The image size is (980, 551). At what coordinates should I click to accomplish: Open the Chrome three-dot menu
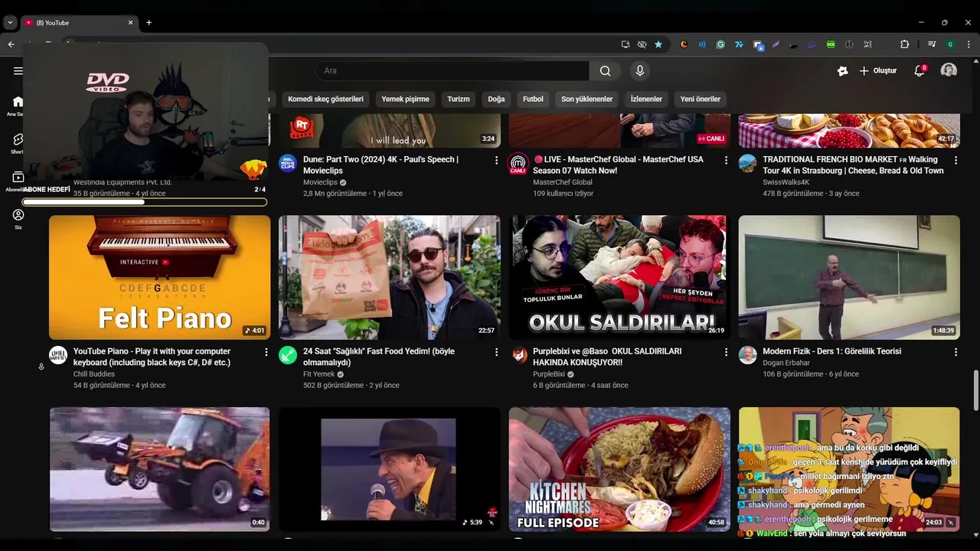point(969,44)
